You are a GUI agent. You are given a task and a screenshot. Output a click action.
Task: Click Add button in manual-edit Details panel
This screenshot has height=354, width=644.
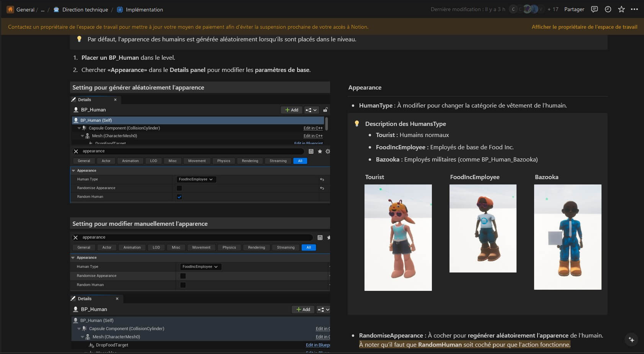pyautogui.click(x=303, y=309)
